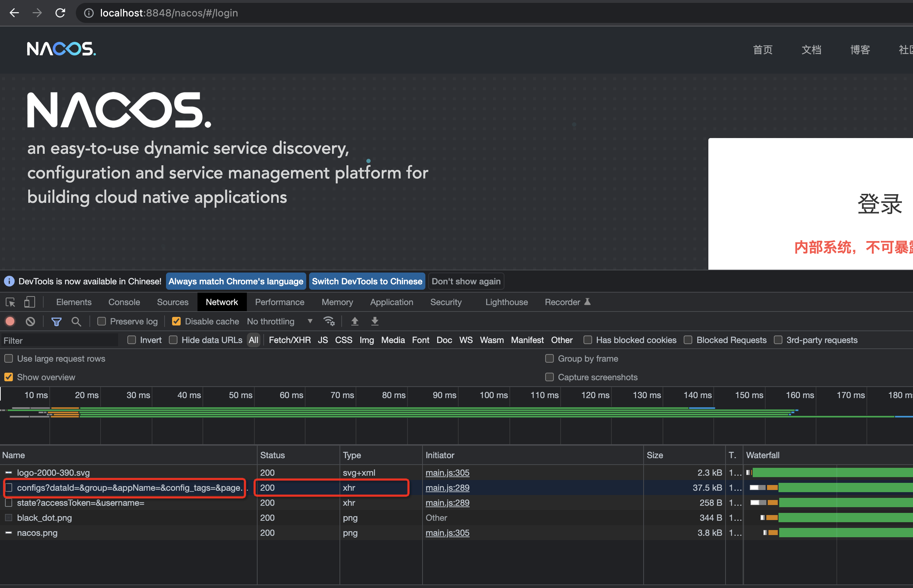Search within network requests

click(76, 321)
